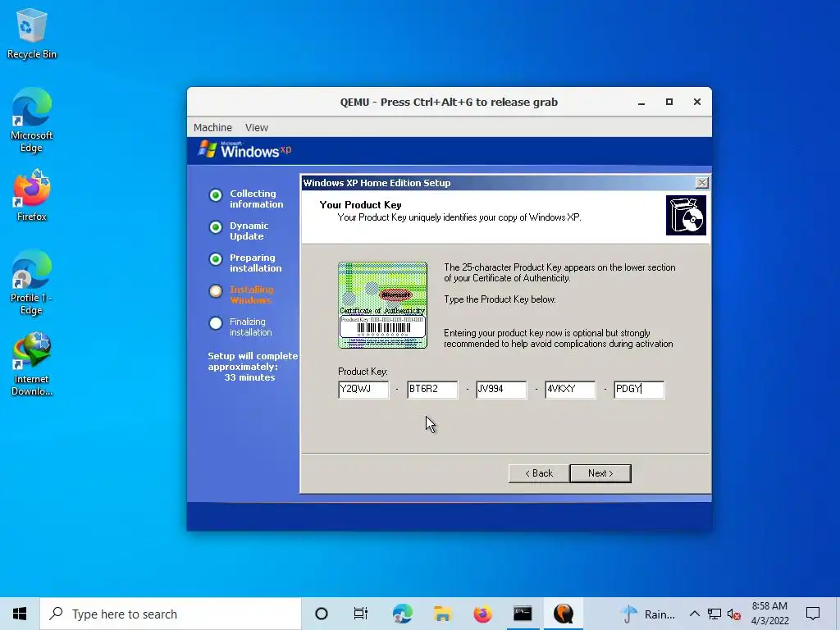Click 'Setup will complete approximately: 33 minutes' text
The height and width of the screenshot is (630, 840).
tap(253, 367)
